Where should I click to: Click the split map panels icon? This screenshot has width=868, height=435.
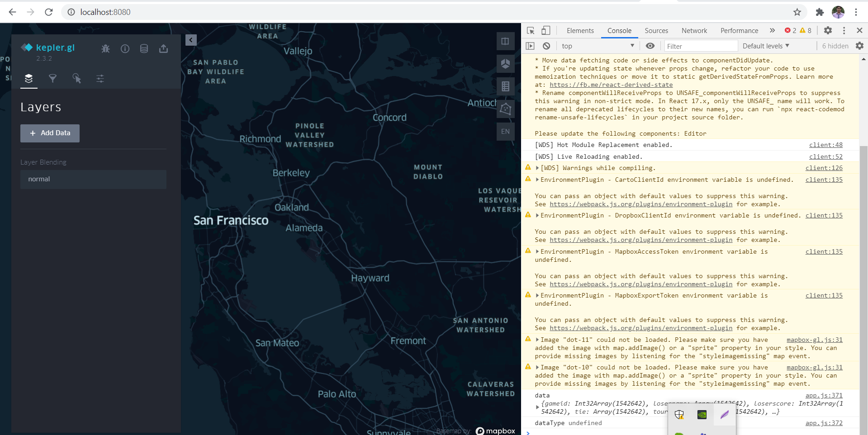505,41
